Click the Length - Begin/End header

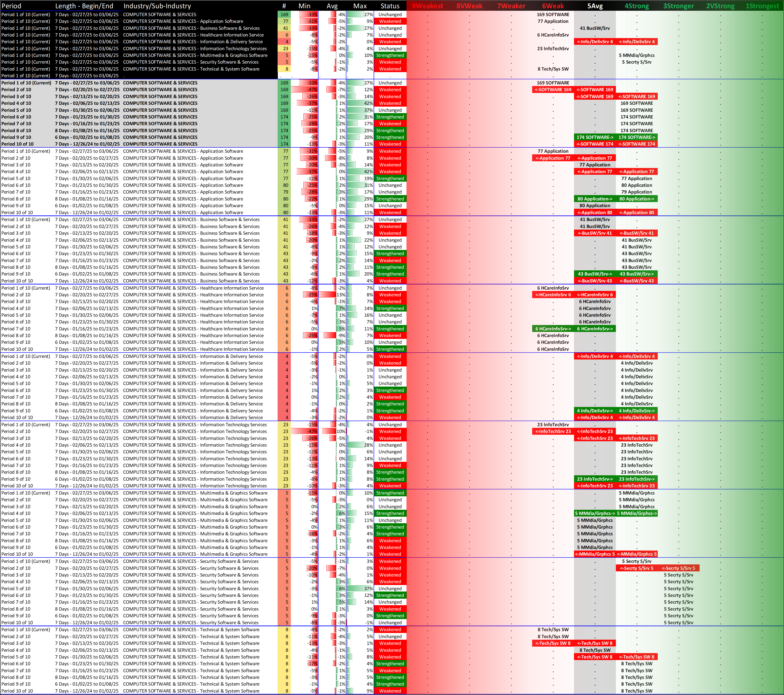84,6
